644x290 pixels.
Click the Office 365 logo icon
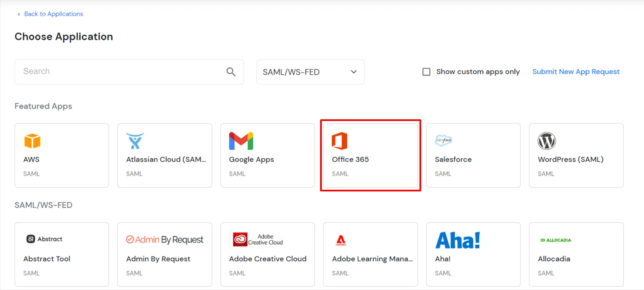(340, 141)
